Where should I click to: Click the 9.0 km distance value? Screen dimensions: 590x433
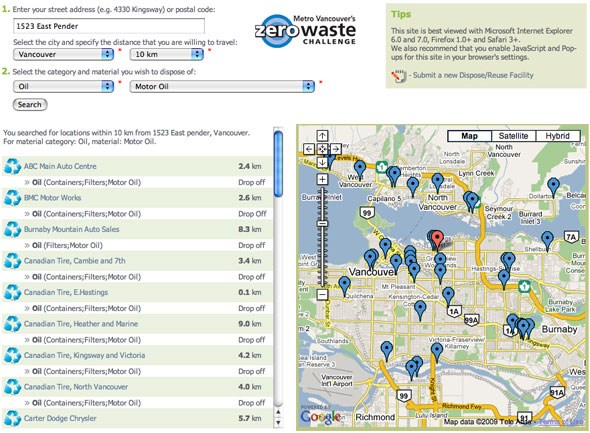(x=250, y=324)
